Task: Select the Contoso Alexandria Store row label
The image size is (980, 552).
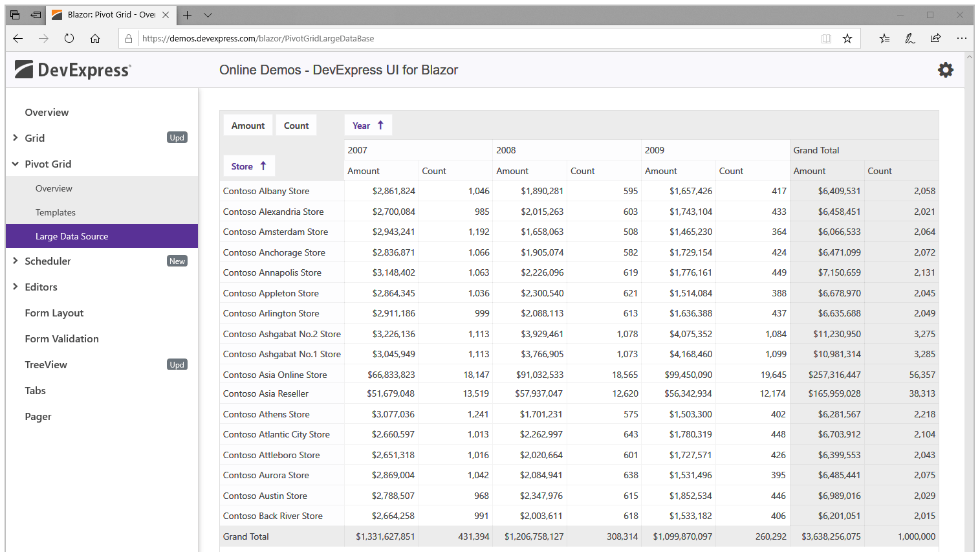Action: pos(273,212)
